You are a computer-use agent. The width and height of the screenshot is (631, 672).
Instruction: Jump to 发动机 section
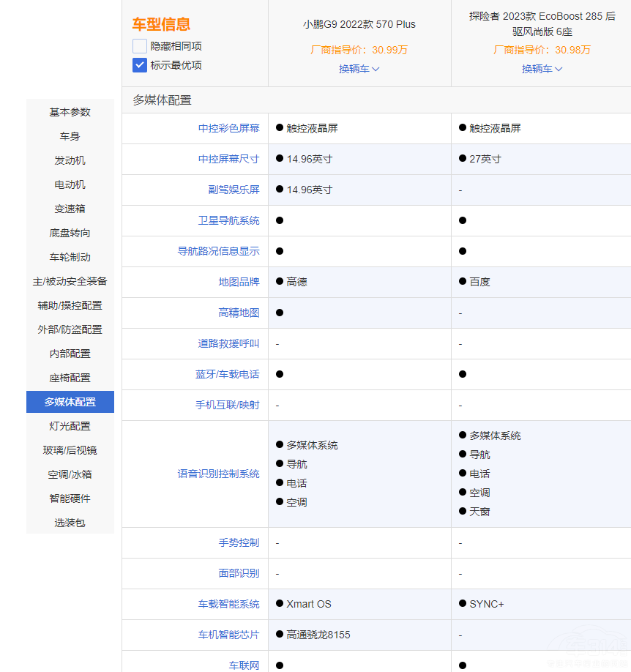pyautogui.click(x=70, y=160)
